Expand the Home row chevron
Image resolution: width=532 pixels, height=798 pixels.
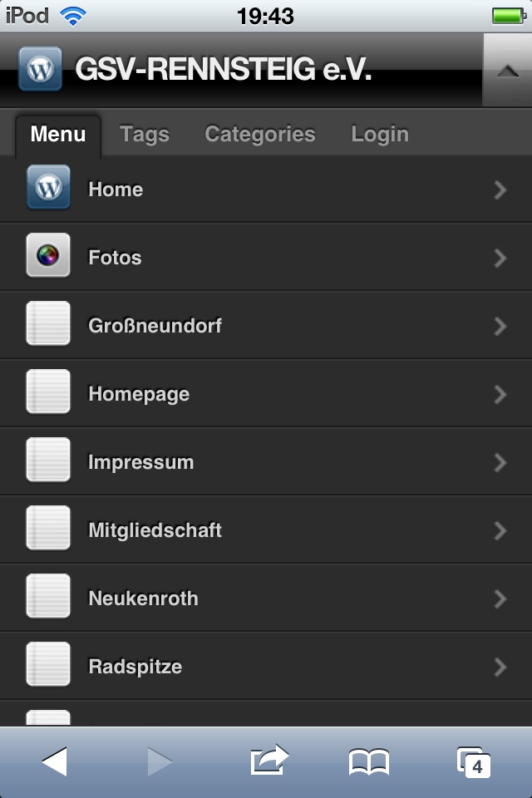pos(500,190)
